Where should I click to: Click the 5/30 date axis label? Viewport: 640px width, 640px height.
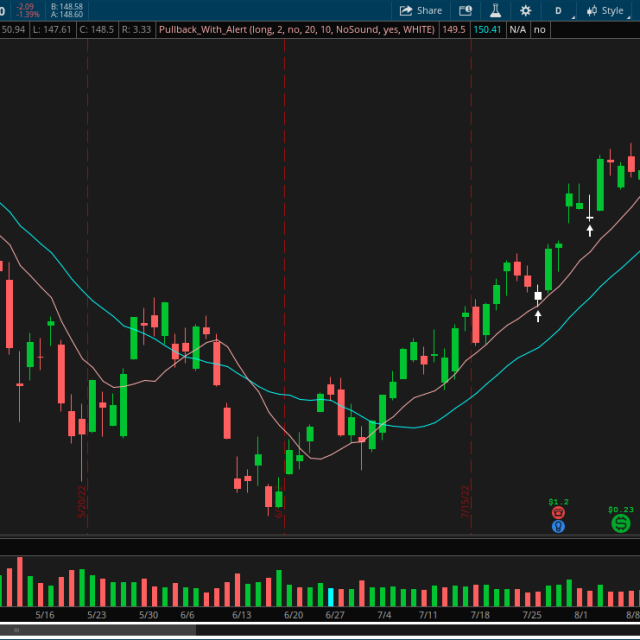(x=148, y=615)
